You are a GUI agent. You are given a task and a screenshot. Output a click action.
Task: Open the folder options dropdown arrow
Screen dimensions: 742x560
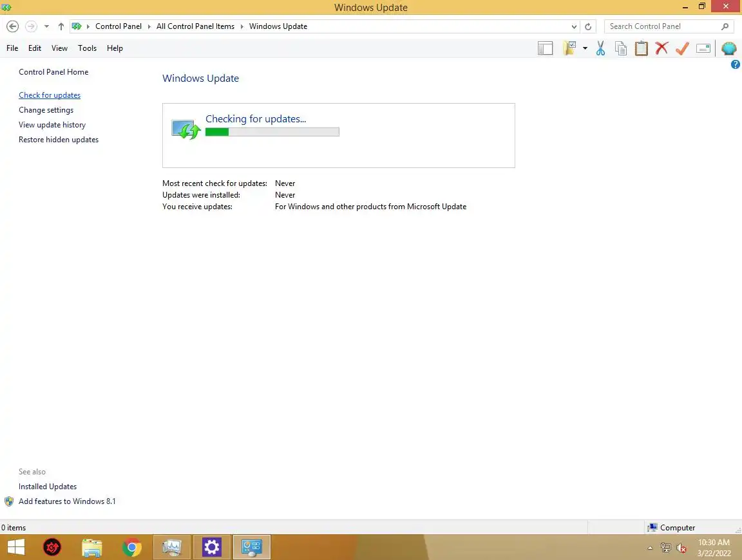pos(585,48)
